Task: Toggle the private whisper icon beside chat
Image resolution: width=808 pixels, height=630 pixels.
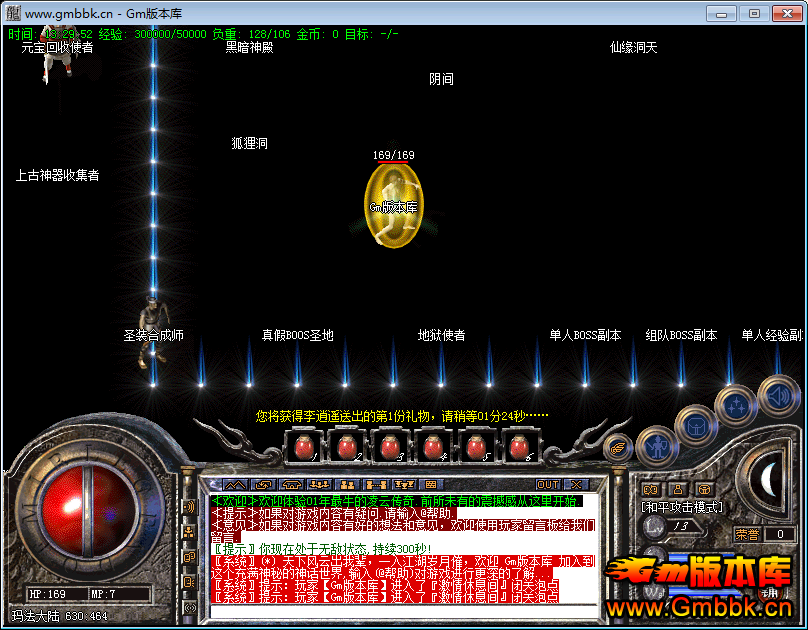Action: click(189, 557)
